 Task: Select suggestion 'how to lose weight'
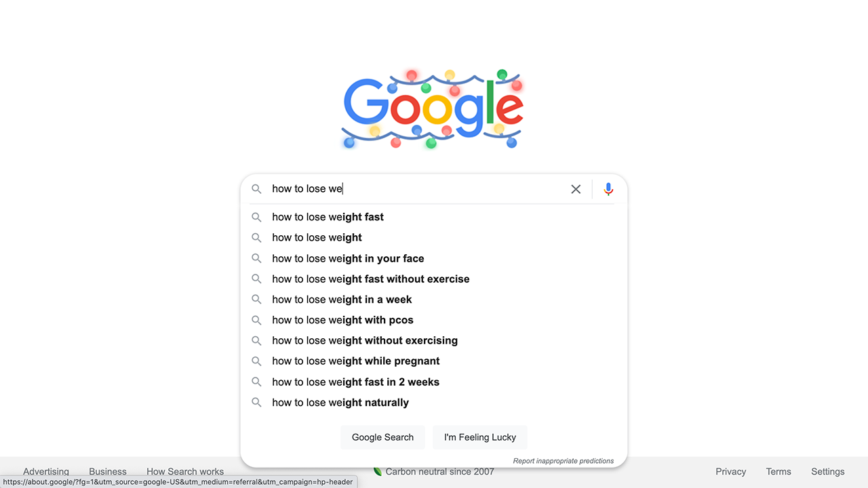(x=317, y=237)
